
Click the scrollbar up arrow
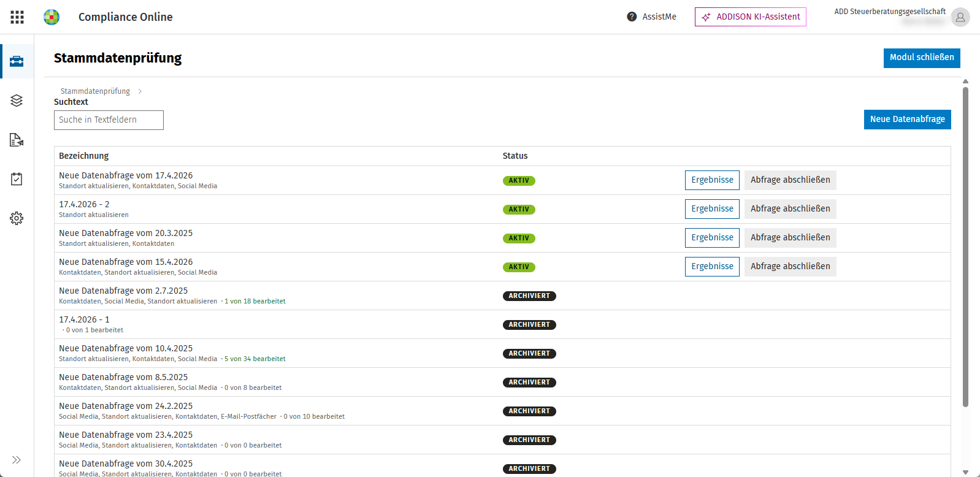click(965, 81)
